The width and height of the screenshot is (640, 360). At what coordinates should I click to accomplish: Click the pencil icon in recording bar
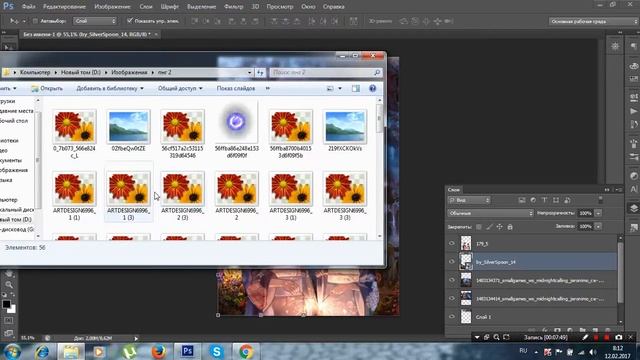click(x=585, y=338)
